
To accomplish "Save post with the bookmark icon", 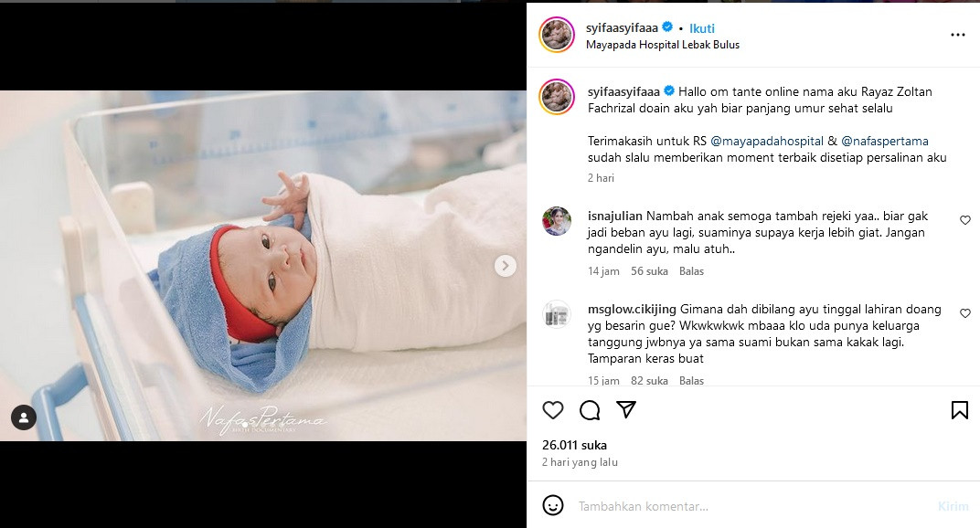I will [x=959, y=410].
